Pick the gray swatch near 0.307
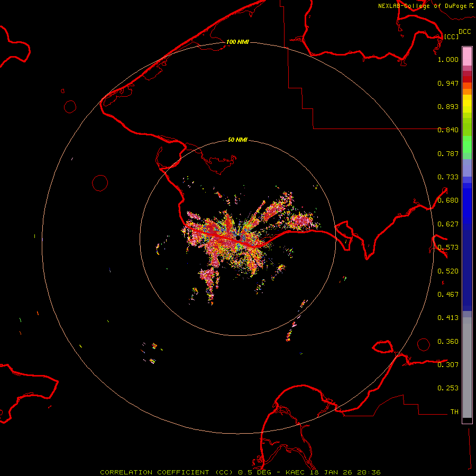This screenshot has width=476, height=476. tap(467, 365)
